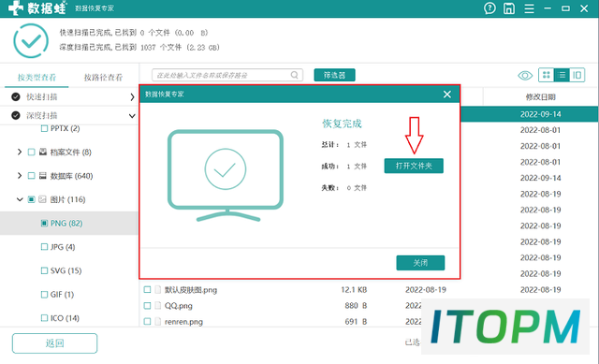Close the recovery complete dialog
This screenshot has height=364, width=599.
pos(447,94)
